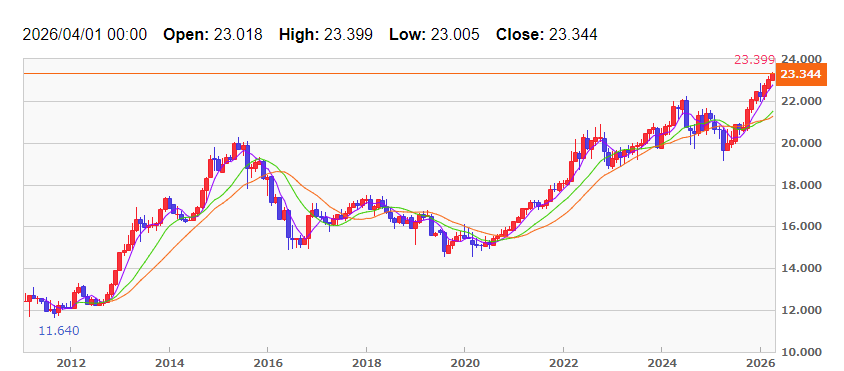844x371 pixels.
Task: Select the date 2026/04/01 00:00 text
Action: 85,35
